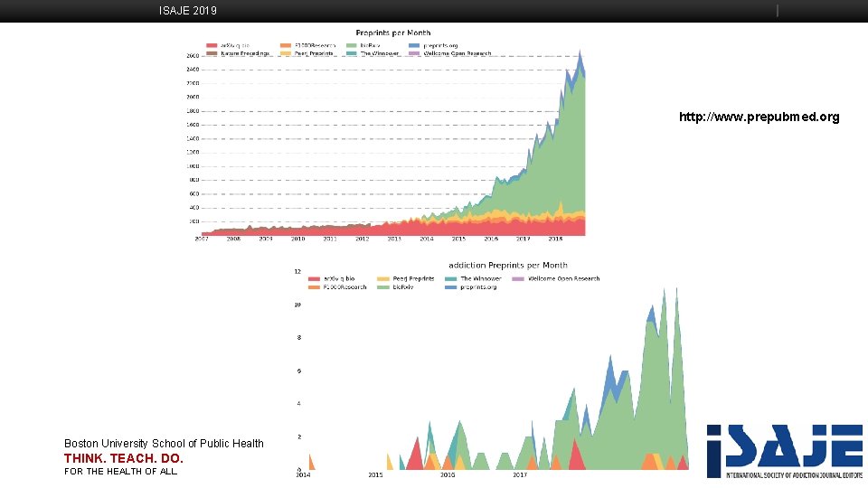This screenshot has width=868, height=488.
Task: Click the 12 y-axis label on addiction chart
Action: click(x=297, y=271)
